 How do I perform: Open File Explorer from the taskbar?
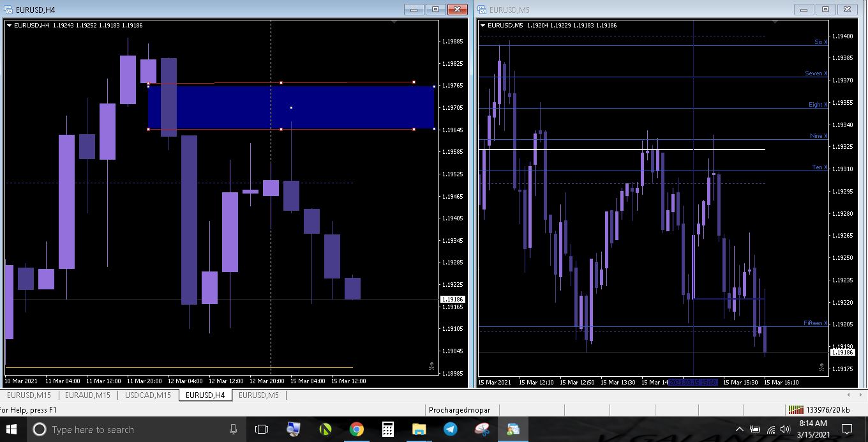[419, 429]
